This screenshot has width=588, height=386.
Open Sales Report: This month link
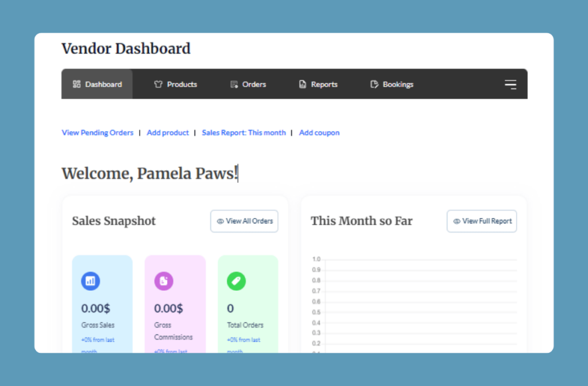tap(243, 132)
